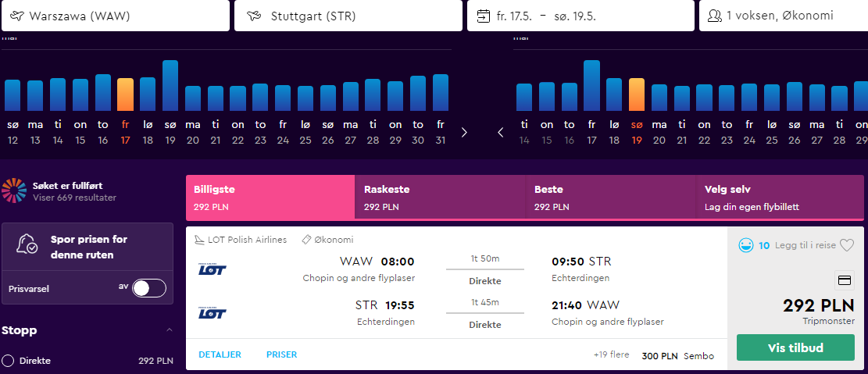Click the smiley rating icon with score 10
The width and height of the screenshot is (868, 374).
pos(745,245)
